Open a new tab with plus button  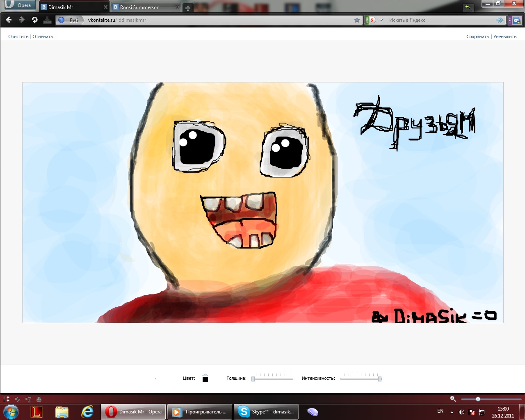tap(188, 8)
